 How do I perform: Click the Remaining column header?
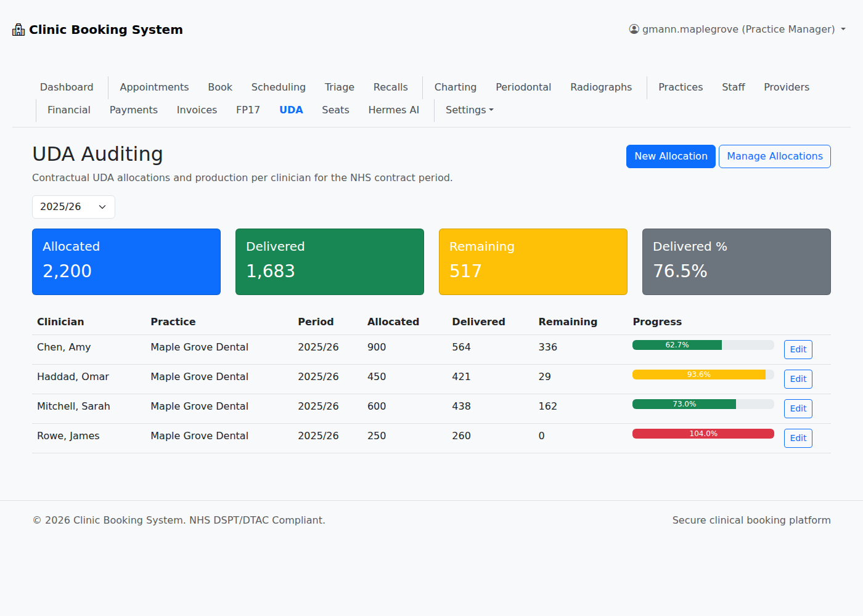pyautogui.click(x=568, y=322)
